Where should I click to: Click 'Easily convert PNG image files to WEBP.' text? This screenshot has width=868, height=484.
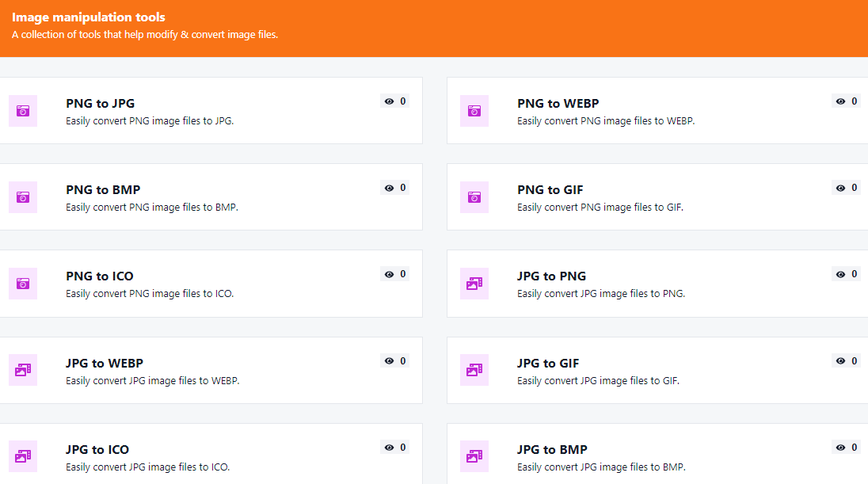pyautogui.click(x=606, y=120)
